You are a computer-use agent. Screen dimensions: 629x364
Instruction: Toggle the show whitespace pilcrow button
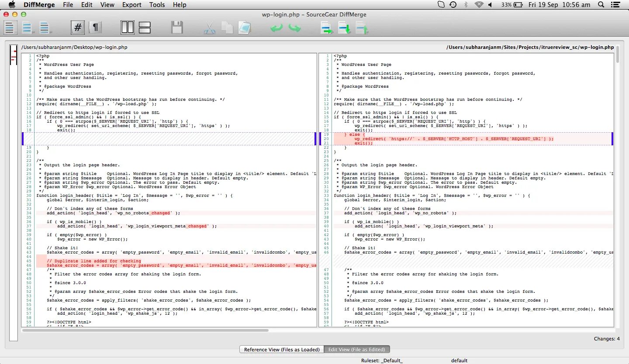point(95,27)
